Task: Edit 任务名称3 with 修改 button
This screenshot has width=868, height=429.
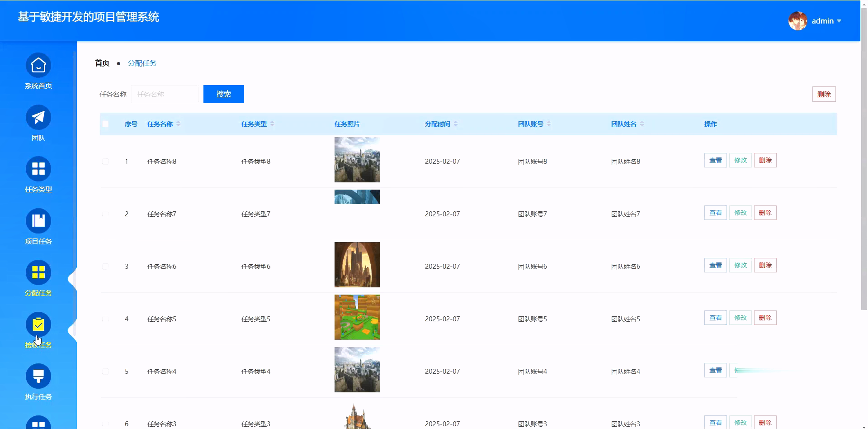Action: tap(741, 422)
